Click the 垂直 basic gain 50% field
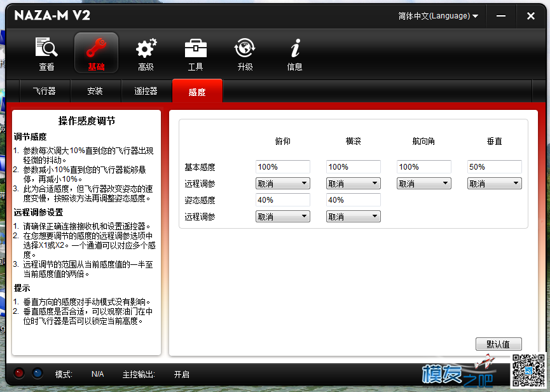Viewport: 550px width, 392px height. tap(494, 167)
